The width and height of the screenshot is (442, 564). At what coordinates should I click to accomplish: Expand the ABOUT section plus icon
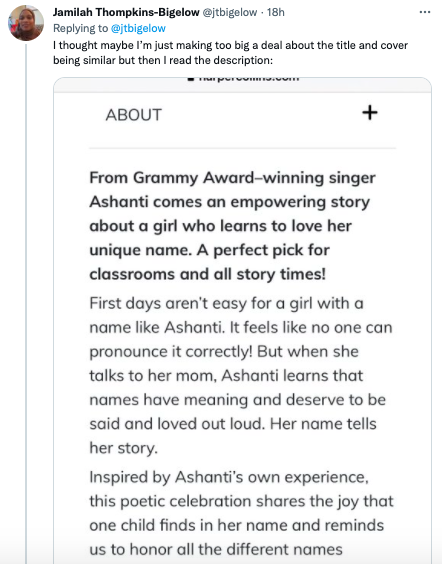click(x=370, y=113)
